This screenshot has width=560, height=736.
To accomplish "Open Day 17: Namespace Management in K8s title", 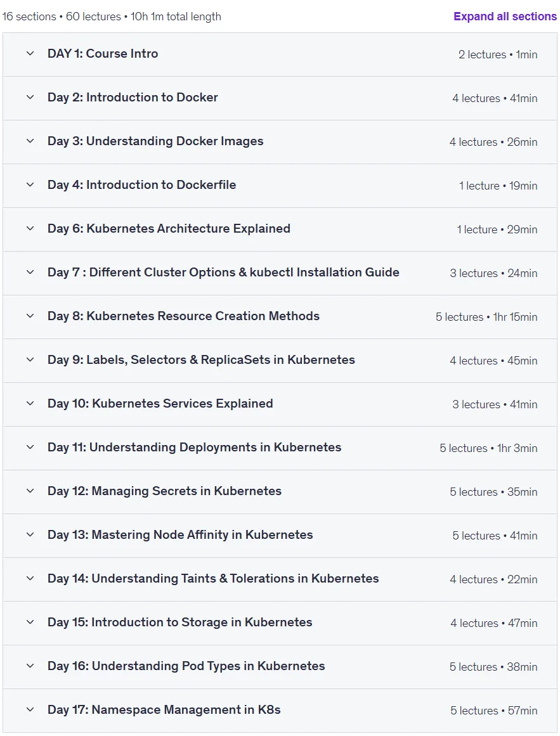I will point(164,710).
